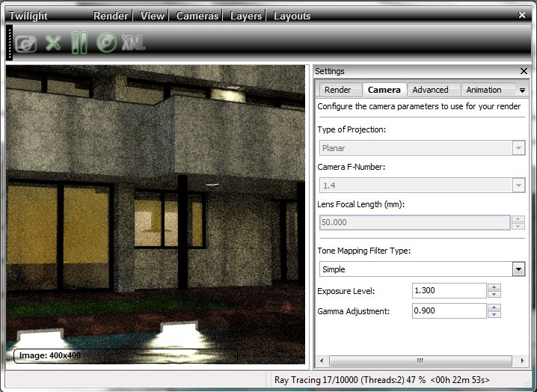Click the Lens Focal Length field
This screenshot has height=392, width=537.
415,222
